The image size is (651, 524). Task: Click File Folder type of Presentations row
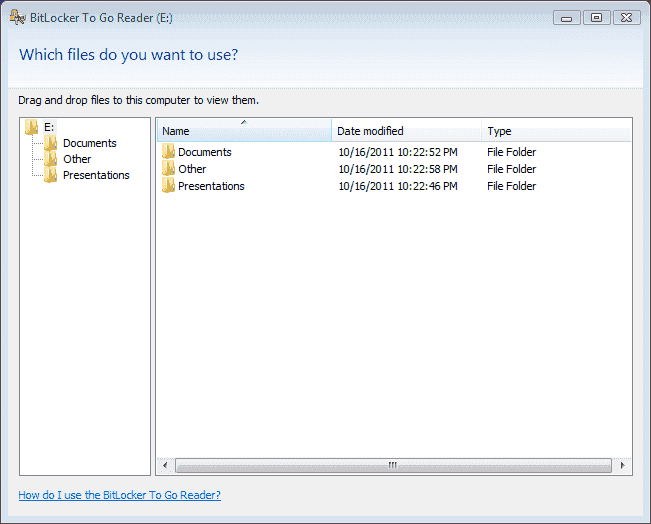[512, 186]
